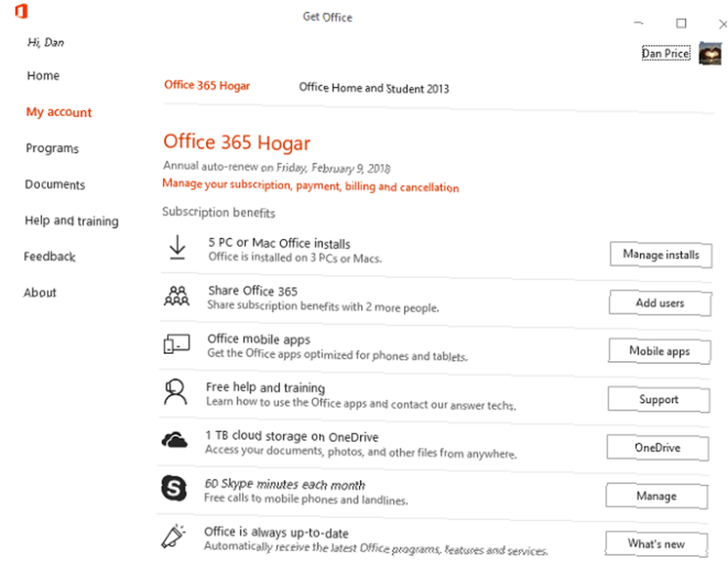
Task: Click the Support button
Action: 658,399
